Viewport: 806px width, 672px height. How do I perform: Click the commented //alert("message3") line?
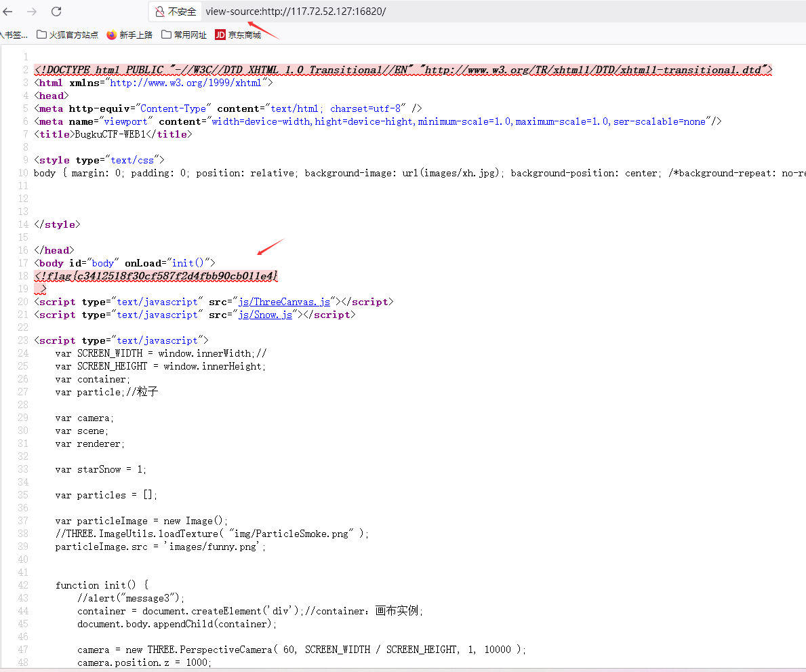click(131, 598)
